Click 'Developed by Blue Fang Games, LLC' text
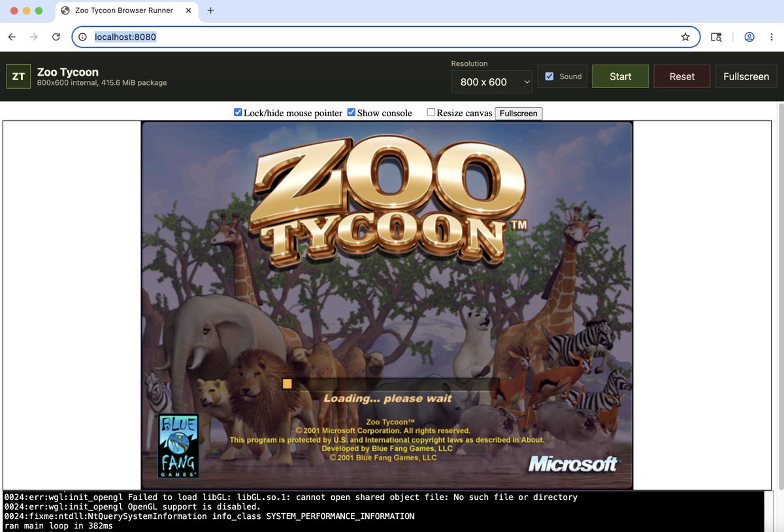Viewport: 784px width, 532px height. (x=387, y=448)
